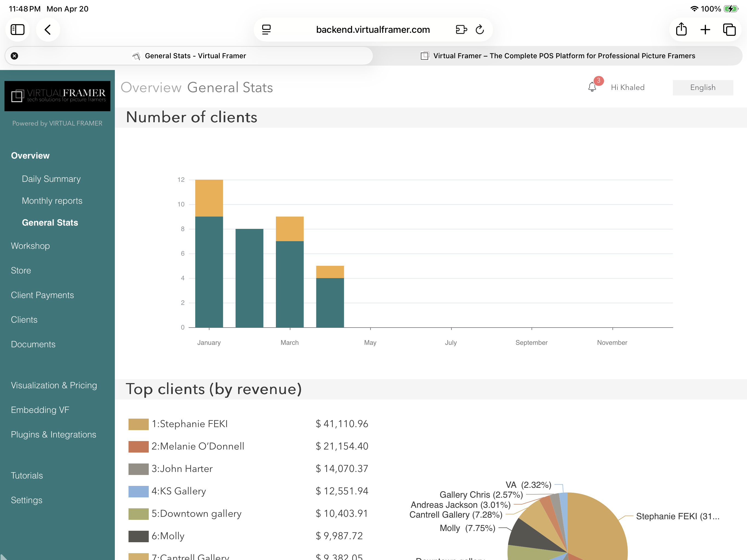Click the '$ 14,070.37' revenue value
The image size is (747, 560).
[342, 469]
